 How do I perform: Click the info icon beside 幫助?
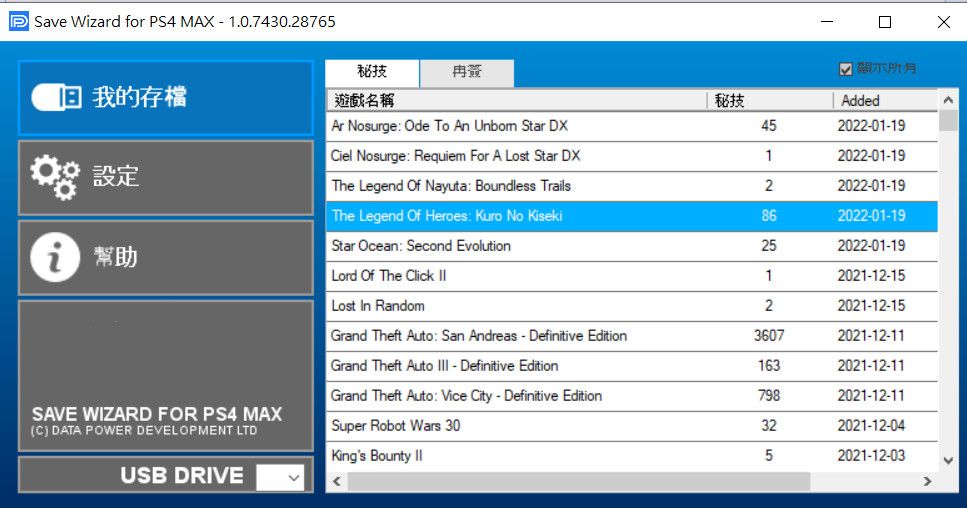[x=55, y=257]
